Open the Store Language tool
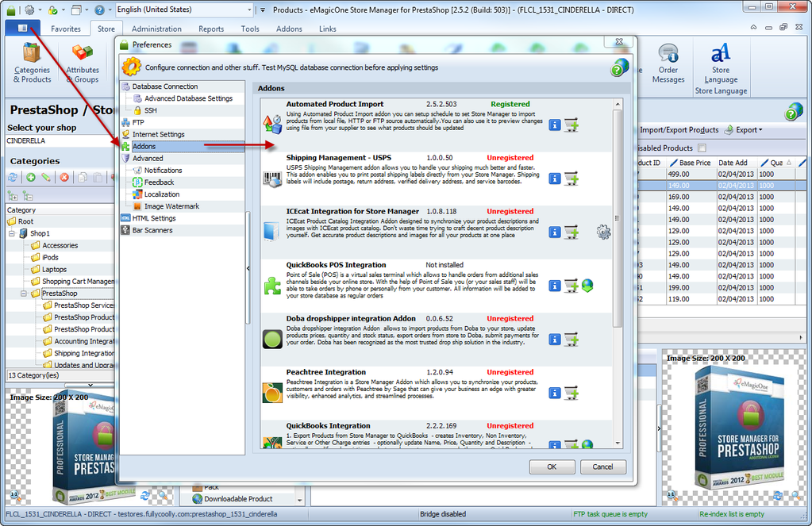Screen dimensions: 812x526 721,63
